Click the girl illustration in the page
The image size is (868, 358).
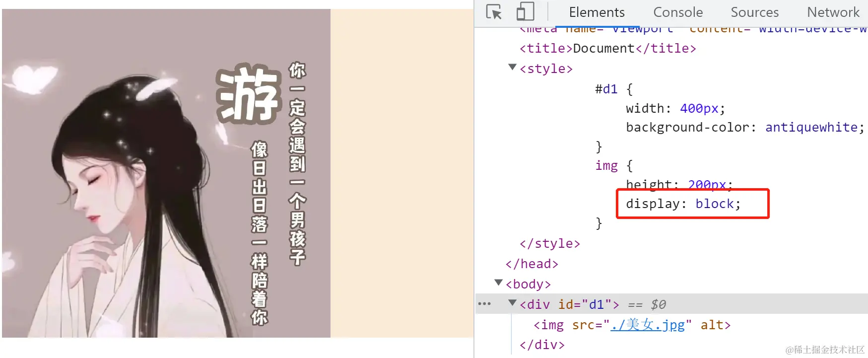[166, 173]
